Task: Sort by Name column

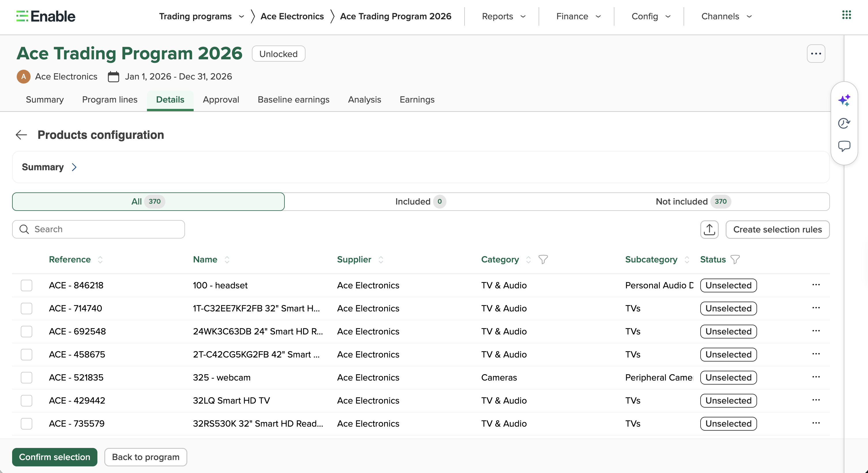Action: [x=227, y=260]
